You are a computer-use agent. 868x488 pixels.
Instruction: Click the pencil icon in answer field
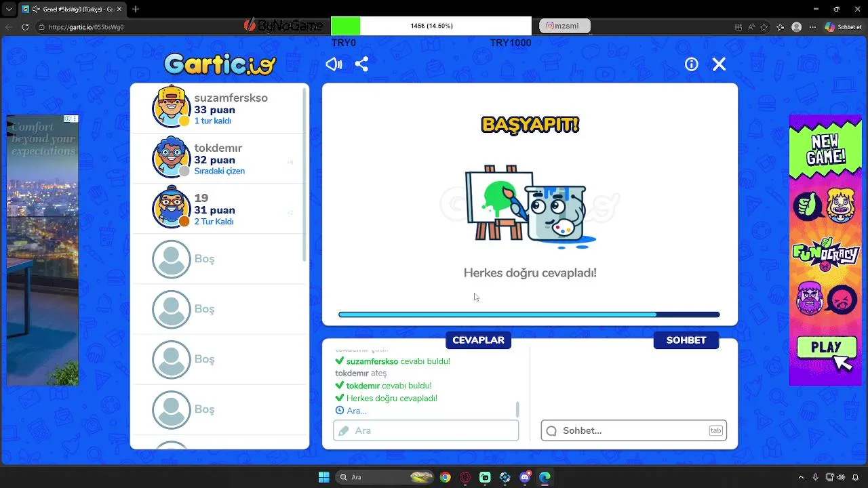tap(344, 430)
